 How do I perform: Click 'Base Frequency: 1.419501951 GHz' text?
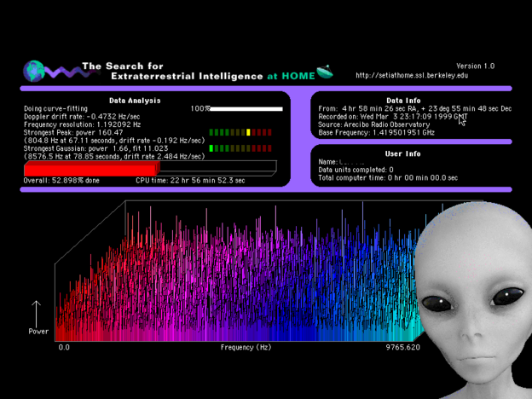click(376, 132)
